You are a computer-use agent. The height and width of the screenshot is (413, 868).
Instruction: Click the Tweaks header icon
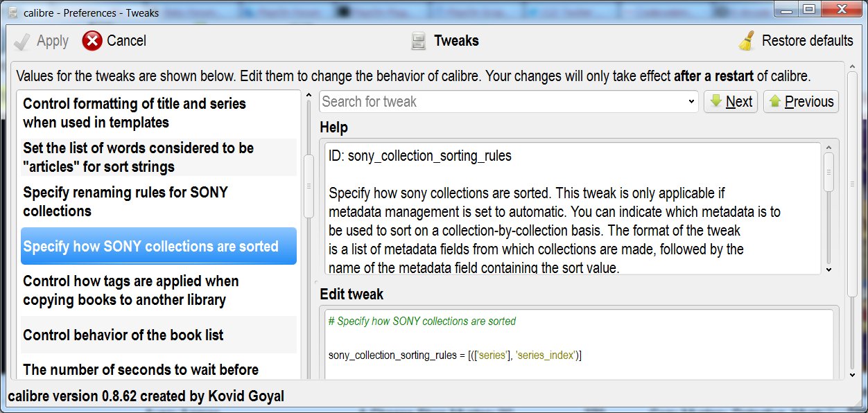pos(418,42)
